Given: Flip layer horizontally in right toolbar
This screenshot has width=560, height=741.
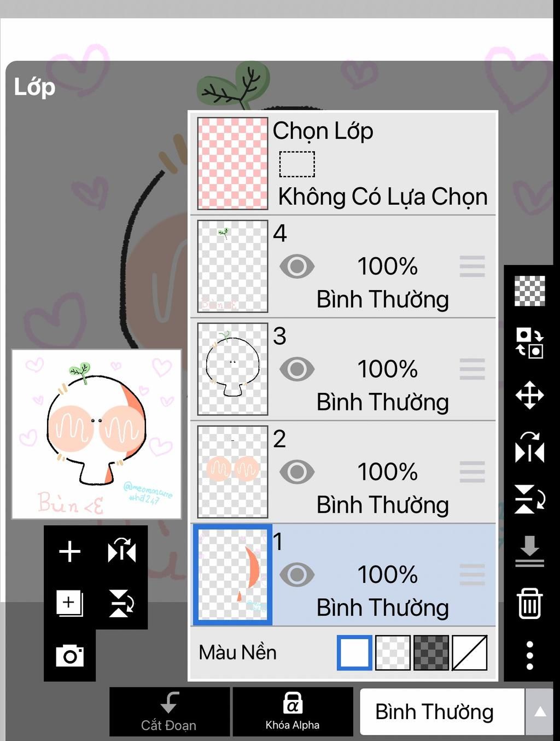Looking at the screenshot, I should tap(529, 448).
